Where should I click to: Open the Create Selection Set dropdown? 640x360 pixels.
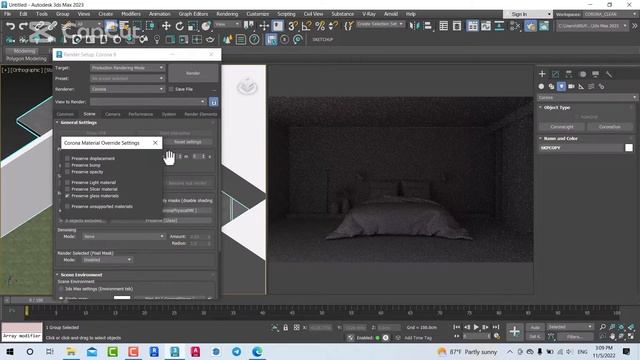pos(380,24)
